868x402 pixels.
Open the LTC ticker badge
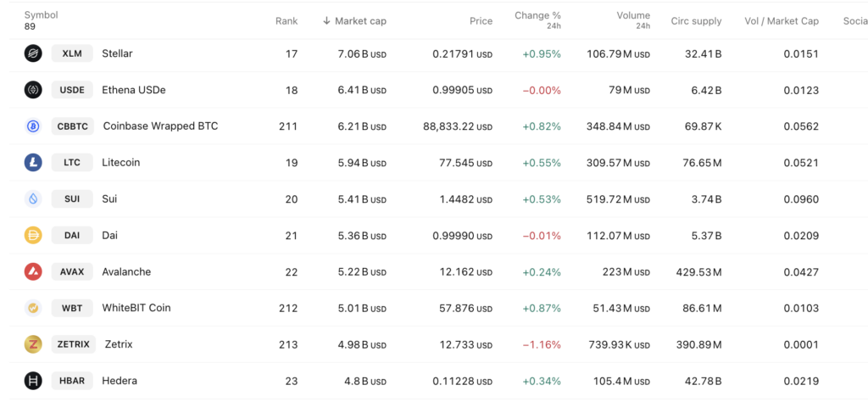click(x=72, y=163)
